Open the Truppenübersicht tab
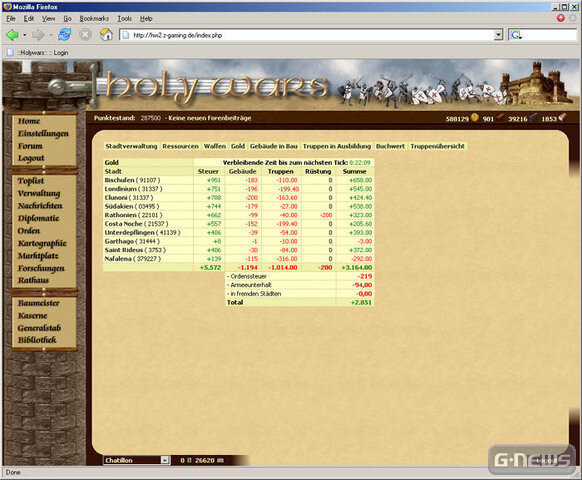582x480 pixels. (x=437, y=146)
